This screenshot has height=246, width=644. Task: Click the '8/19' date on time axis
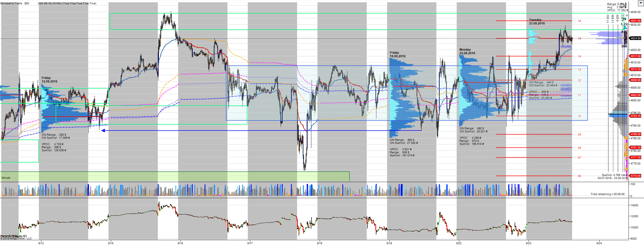click(389, 243)
